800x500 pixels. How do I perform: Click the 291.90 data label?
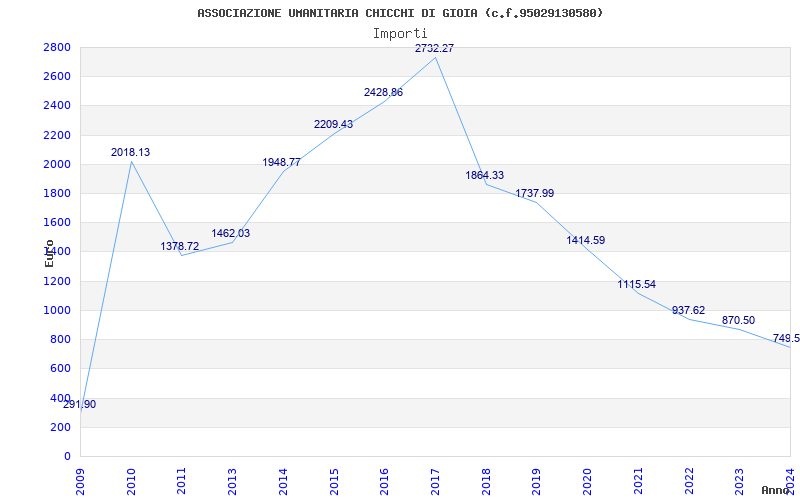[80, 405]
